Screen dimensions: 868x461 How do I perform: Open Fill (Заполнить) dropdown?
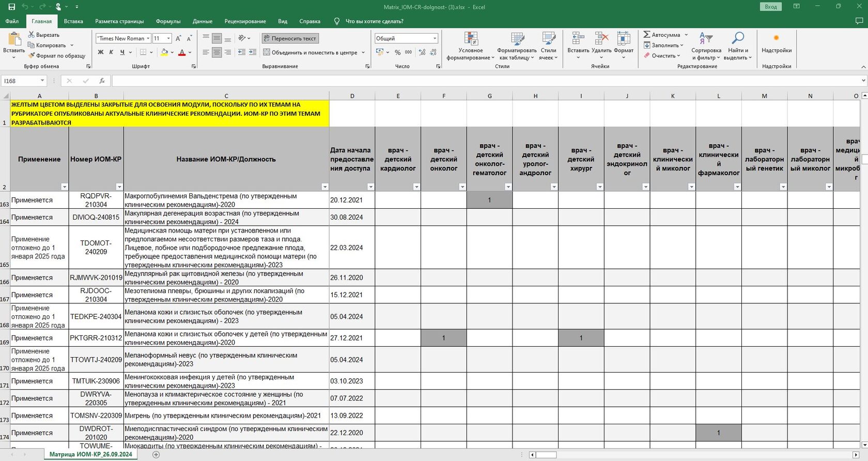[x=663, y=45]
